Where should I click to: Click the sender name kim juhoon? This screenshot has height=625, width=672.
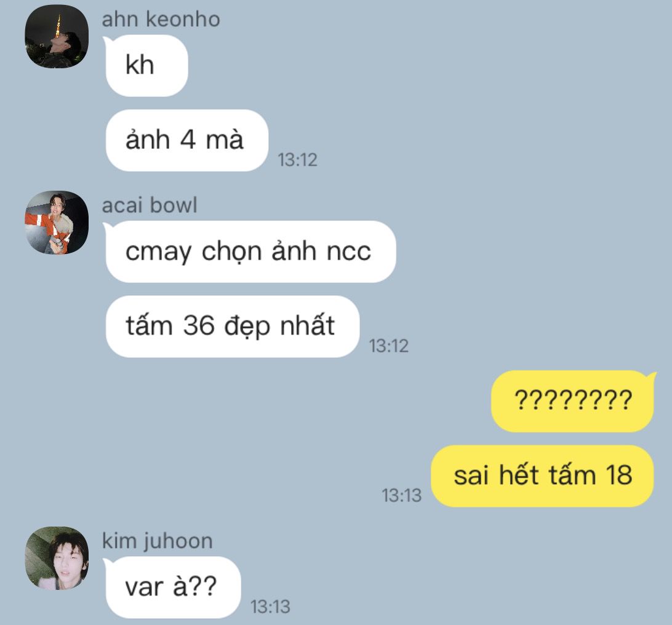[x=158, y=541]
